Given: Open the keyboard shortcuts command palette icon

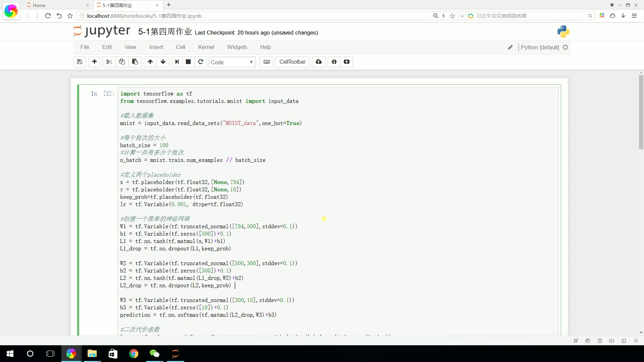Looking at the screenshot, I should (x=266, y=62).
